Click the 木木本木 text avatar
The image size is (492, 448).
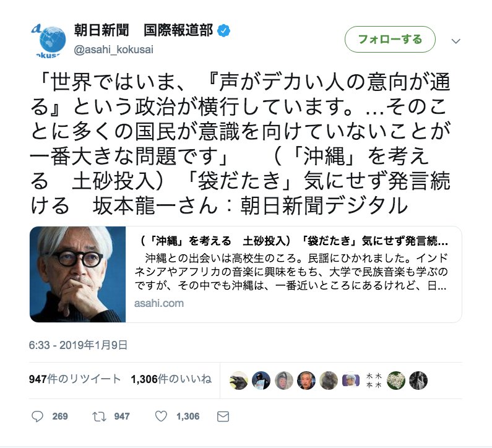coord(374,381)
